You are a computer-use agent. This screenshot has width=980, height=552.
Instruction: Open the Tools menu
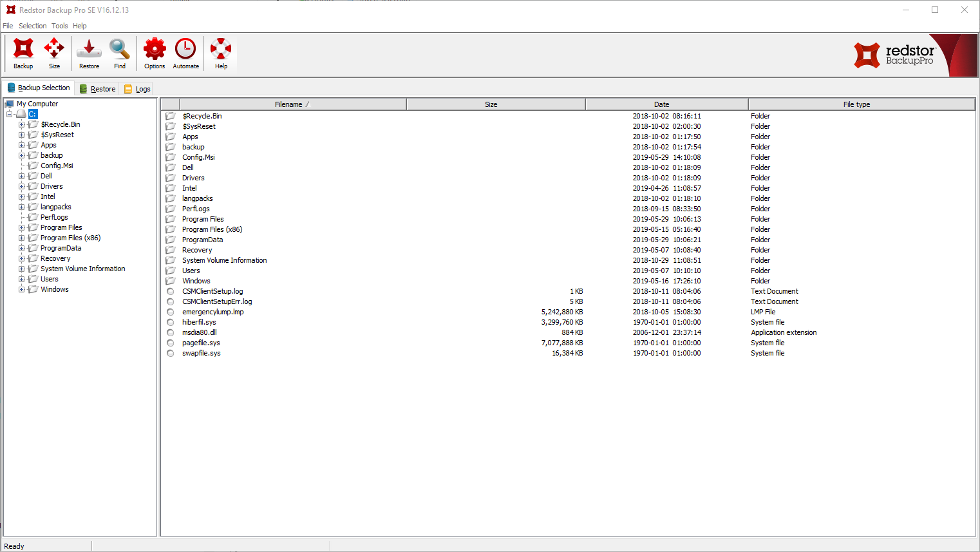point(60,26)
